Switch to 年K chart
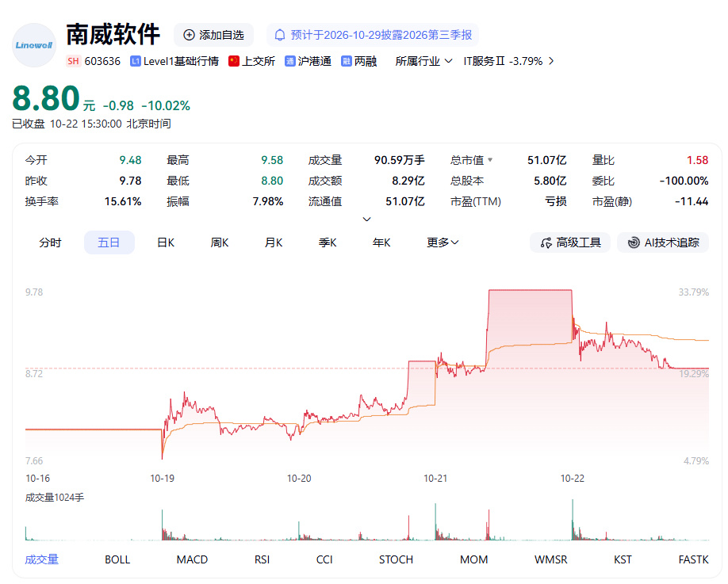The width and height of the screenshot is (728, 584). pos(381,242)
